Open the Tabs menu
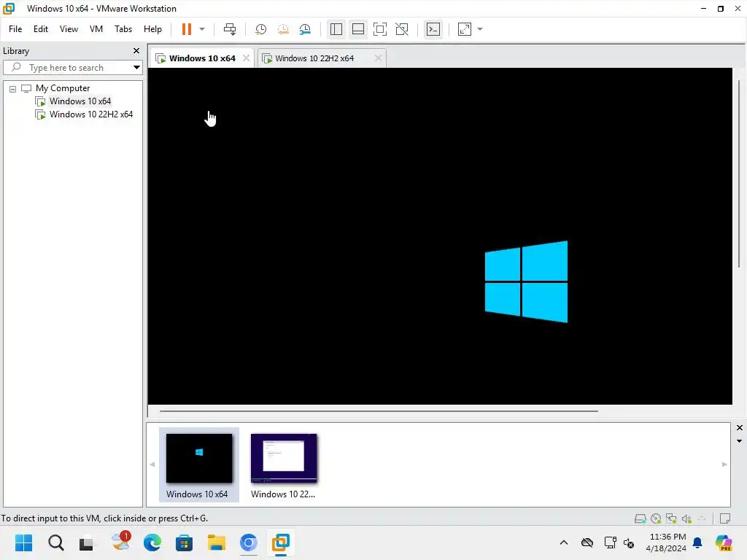Image resolution: width=747 pixels, height=560 pixels. (x=123, y=29)
